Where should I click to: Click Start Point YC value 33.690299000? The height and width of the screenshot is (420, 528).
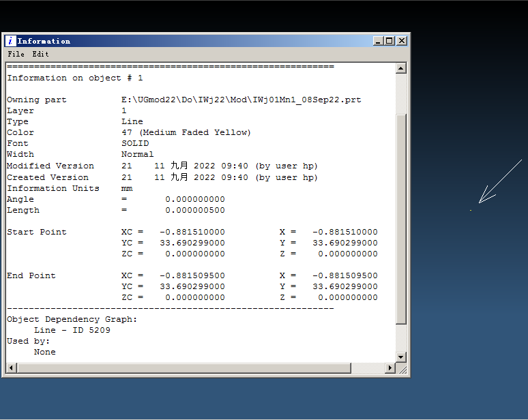[x=192, y=243]
